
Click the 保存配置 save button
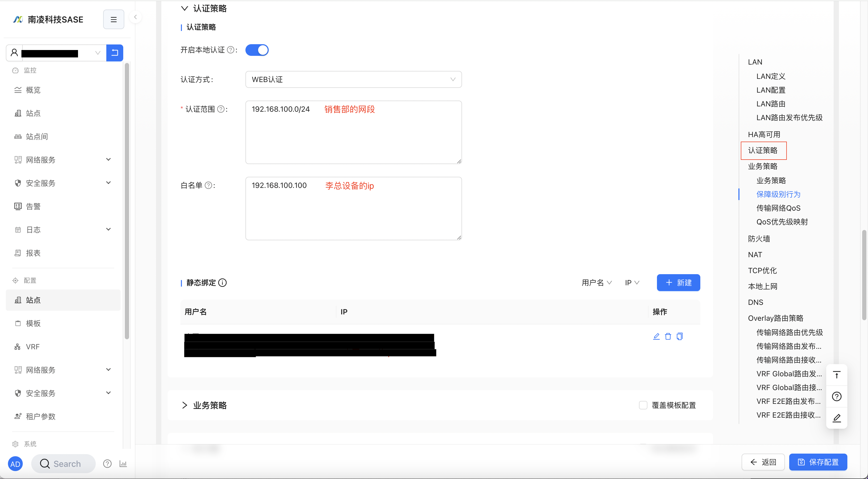tap(818, 462)
